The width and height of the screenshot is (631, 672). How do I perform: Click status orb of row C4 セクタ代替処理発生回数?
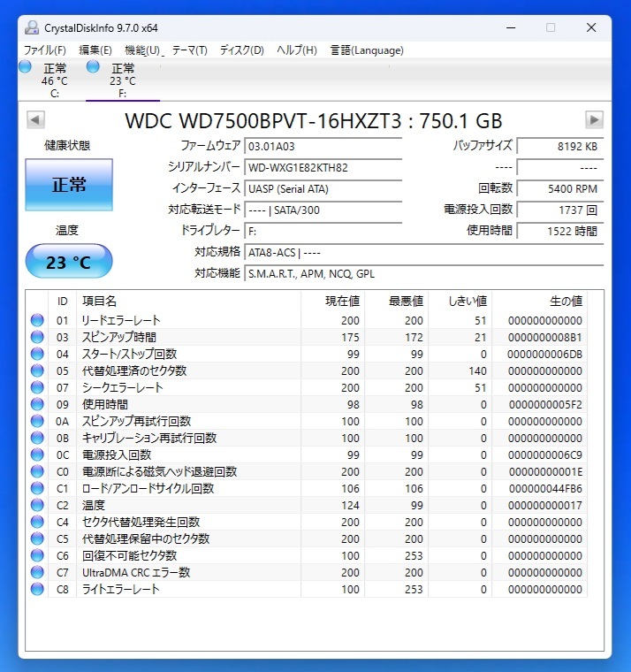[37, 522]
